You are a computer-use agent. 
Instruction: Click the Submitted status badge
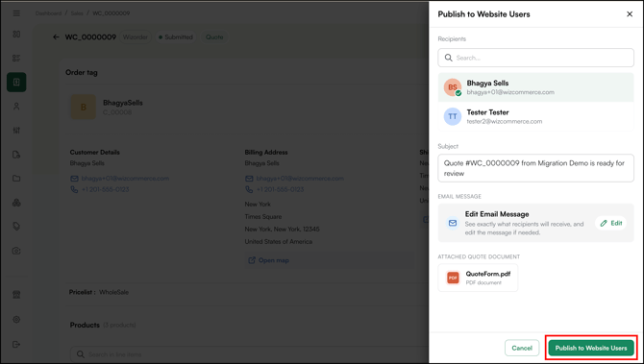[x=176, y=36]
